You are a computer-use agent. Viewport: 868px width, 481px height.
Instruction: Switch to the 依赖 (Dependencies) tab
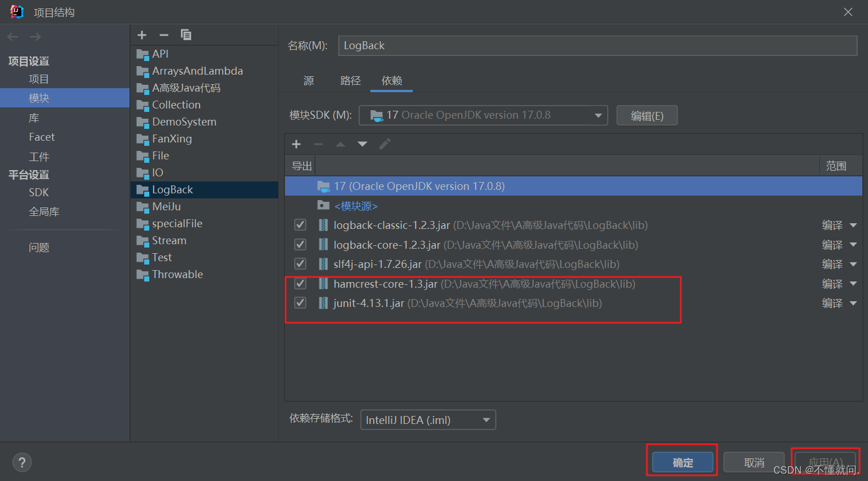[392, 81]
